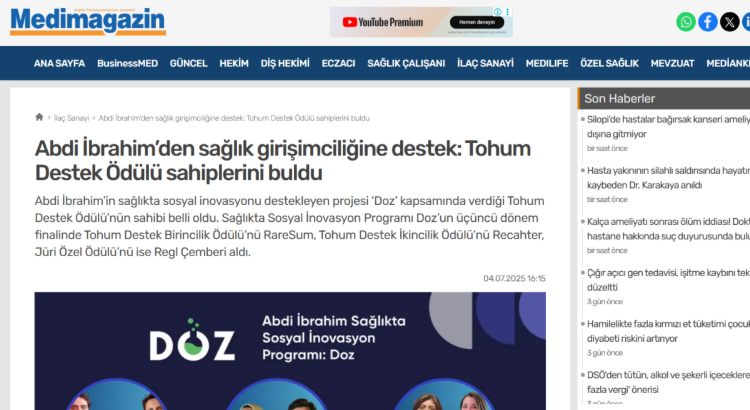Screen dimensions: 750x410
Task: Click 'İlaç Sanayi' breadcrumb link
Action: pyautogui.click(x=71, y=118)
